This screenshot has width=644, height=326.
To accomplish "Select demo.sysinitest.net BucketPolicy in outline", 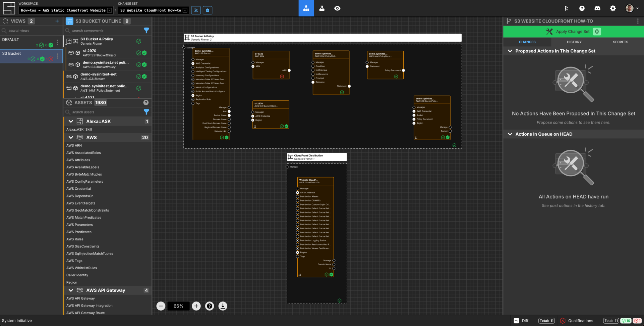I will (107, 64).
